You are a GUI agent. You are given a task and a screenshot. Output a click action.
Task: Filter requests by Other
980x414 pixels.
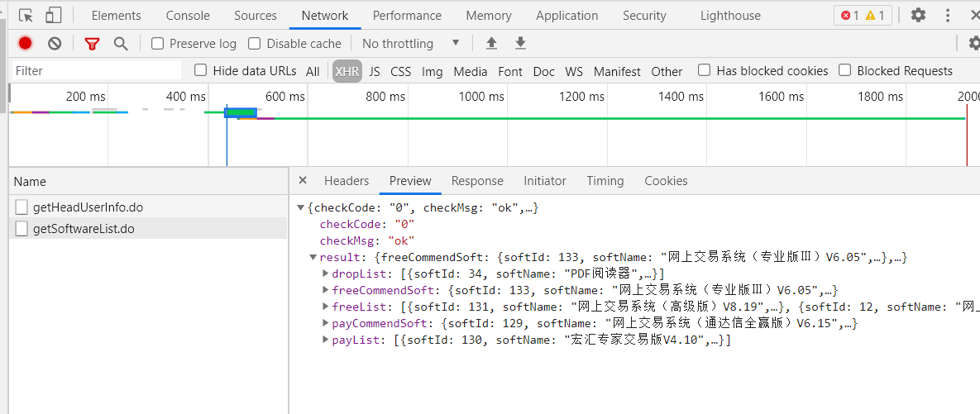point(667,71)
